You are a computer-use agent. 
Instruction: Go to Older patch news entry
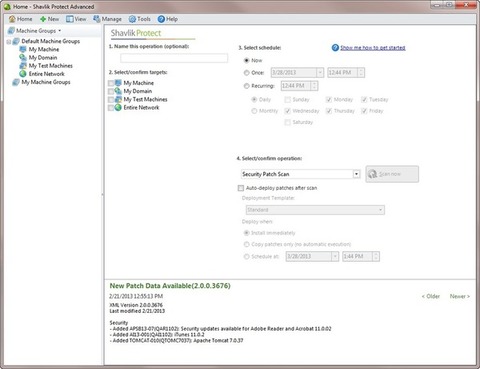pos(431,296)
